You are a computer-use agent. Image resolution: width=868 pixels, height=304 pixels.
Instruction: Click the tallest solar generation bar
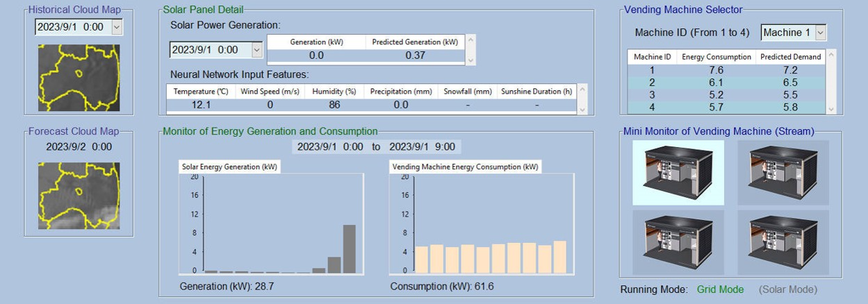tap(350, 248)
